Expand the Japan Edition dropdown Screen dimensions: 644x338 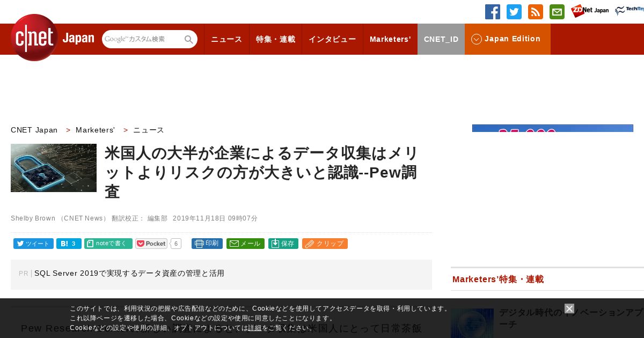tap(508, 39)
